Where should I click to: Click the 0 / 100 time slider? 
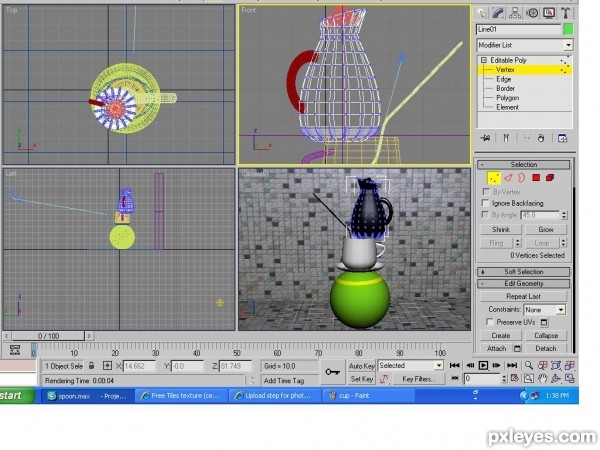click(48, 336)
